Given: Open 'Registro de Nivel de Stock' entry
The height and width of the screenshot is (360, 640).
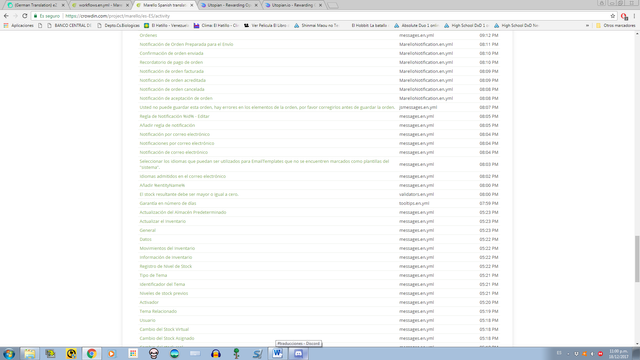Looking at the screenshot, I should [x=165, y=266].
